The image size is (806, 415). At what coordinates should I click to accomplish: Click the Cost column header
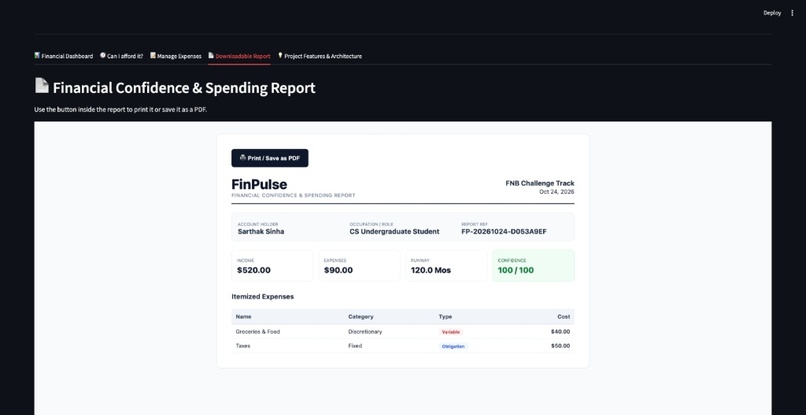[563, 317]
